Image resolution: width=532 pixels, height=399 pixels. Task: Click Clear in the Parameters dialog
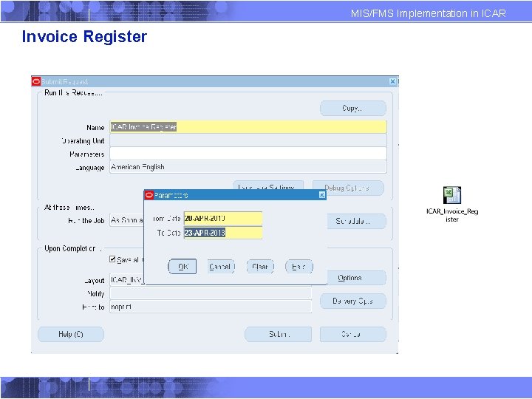tap(260, 267)
